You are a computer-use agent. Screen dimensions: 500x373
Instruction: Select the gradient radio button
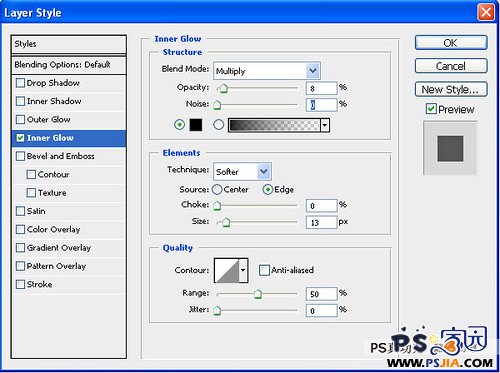218,125
